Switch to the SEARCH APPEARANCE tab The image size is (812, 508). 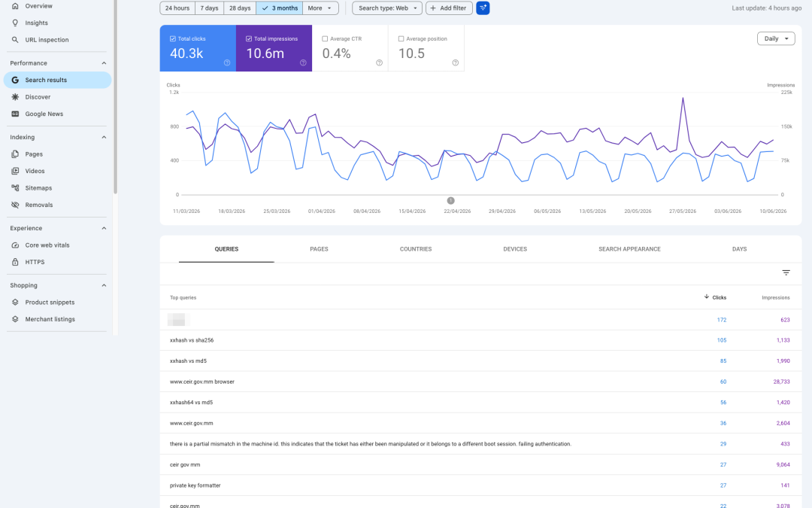click(x=629, y=249)
